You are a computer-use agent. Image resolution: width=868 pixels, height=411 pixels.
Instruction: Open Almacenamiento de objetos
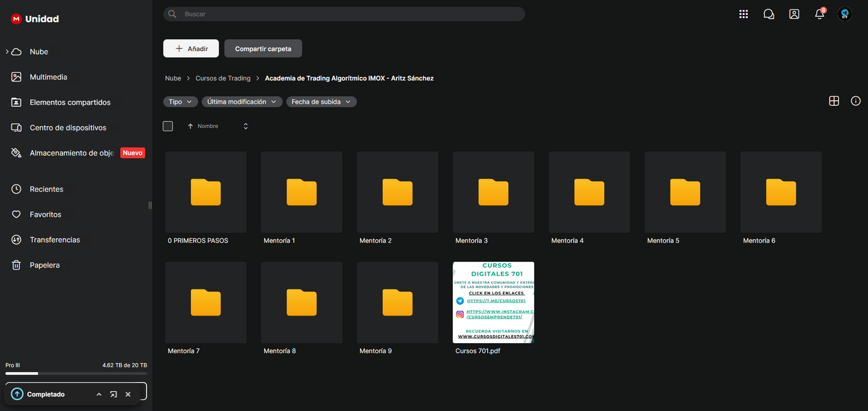(71, 153)
